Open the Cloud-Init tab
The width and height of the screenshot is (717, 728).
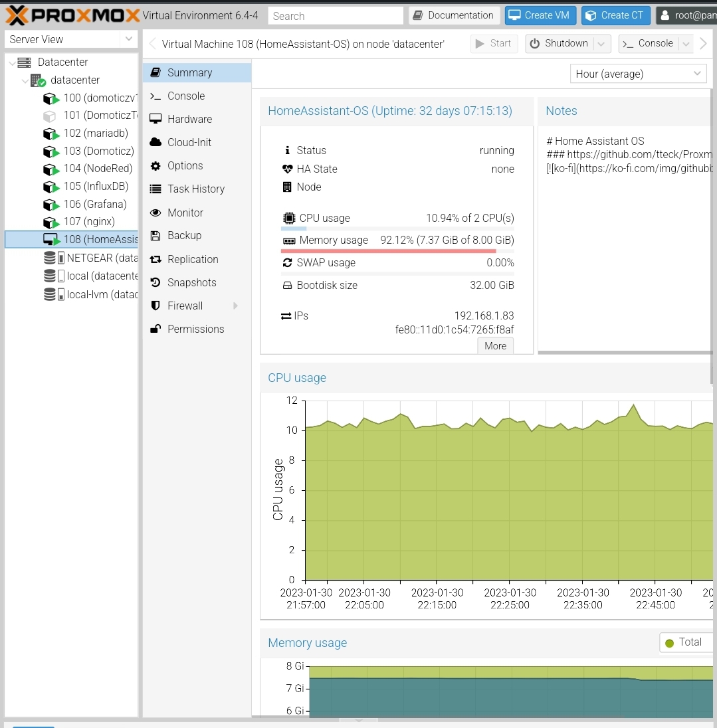pos(197,143)
